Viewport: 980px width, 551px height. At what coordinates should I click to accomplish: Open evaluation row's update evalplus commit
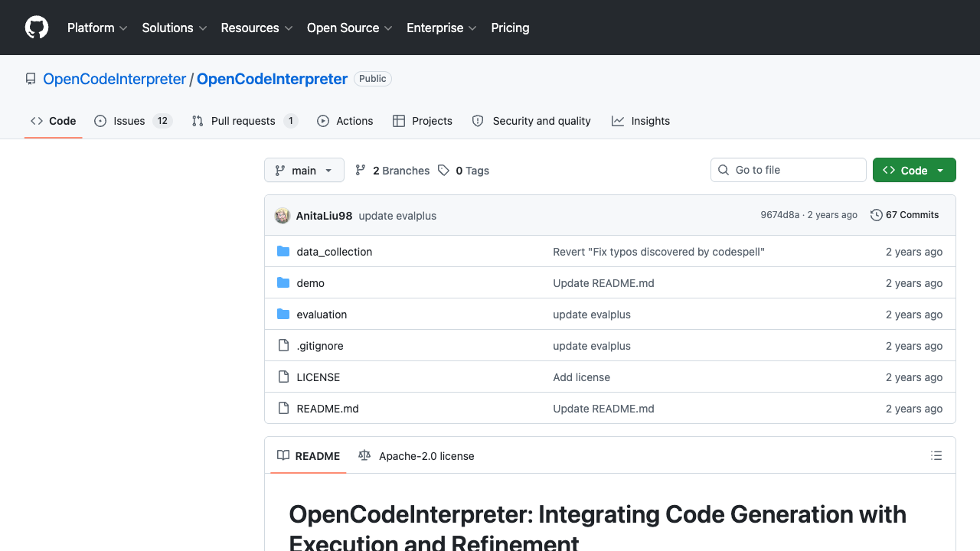[x=592, y=315]
